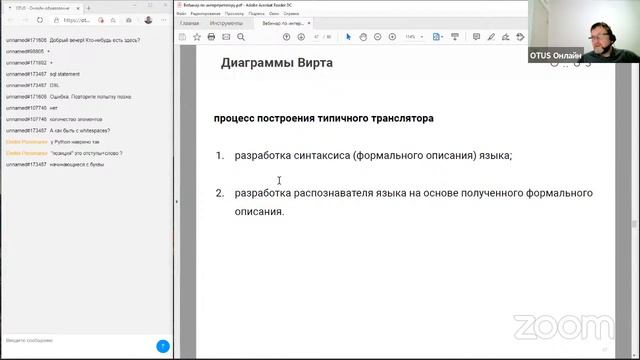This screenshot has height=360, width=640.
Task: Click the presenter webcam thumbnail
Action: point(584,31)
